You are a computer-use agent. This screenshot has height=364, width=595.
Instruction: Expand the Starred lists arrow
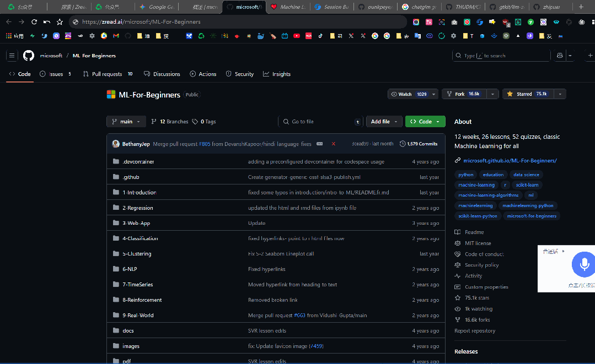(x=560, y=94)
